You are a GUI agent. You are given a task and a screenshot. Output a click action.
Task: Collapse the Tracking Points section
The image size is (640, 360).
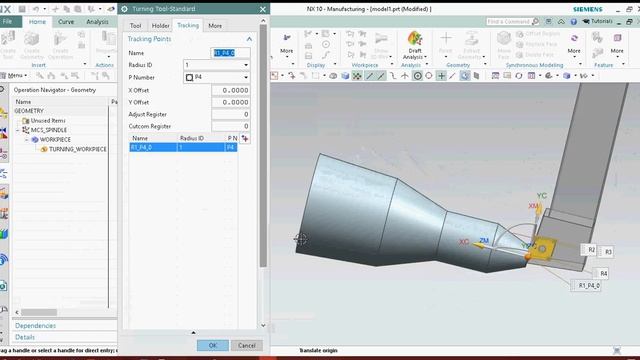coord(249,39)
